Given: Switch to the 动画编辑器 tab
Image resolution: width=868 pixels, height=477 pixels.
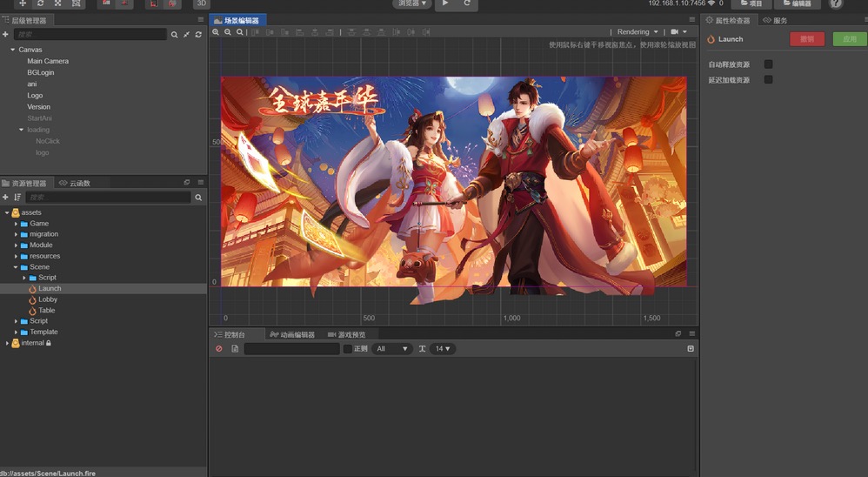Looking at the screenshot, I should (292, 334).
